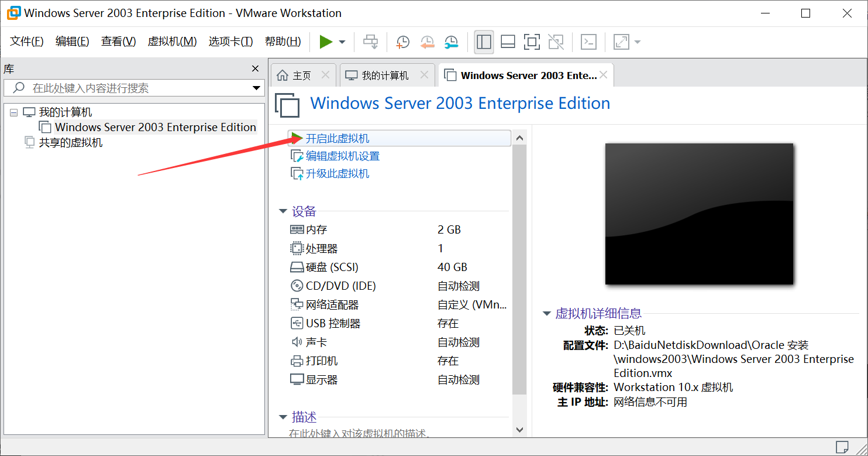The height and width of the screenshot is (456, 868).
Task: Click the Unity mode toolbar icon
Action: coord(556,42)
